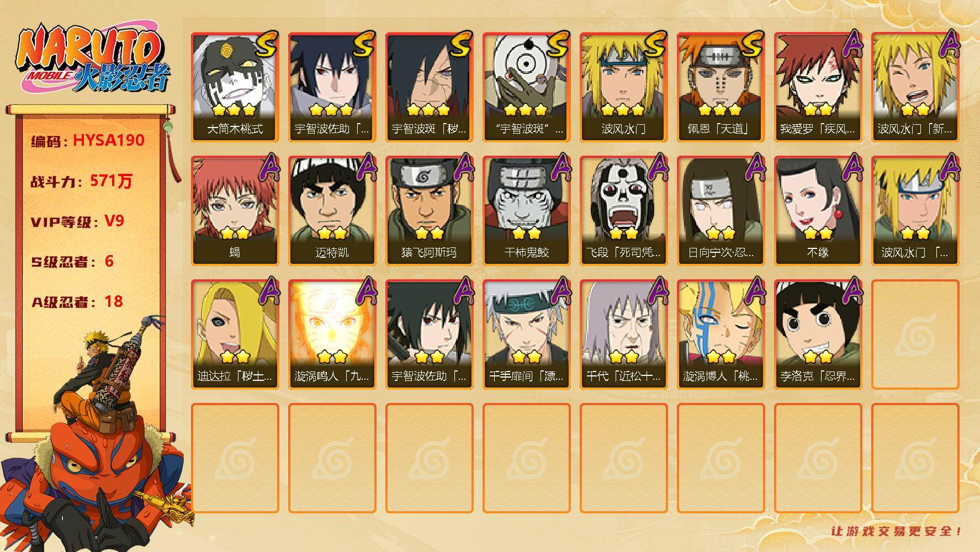Select the 蝎 ninja card
980x552 pixels.
(235, 211)
